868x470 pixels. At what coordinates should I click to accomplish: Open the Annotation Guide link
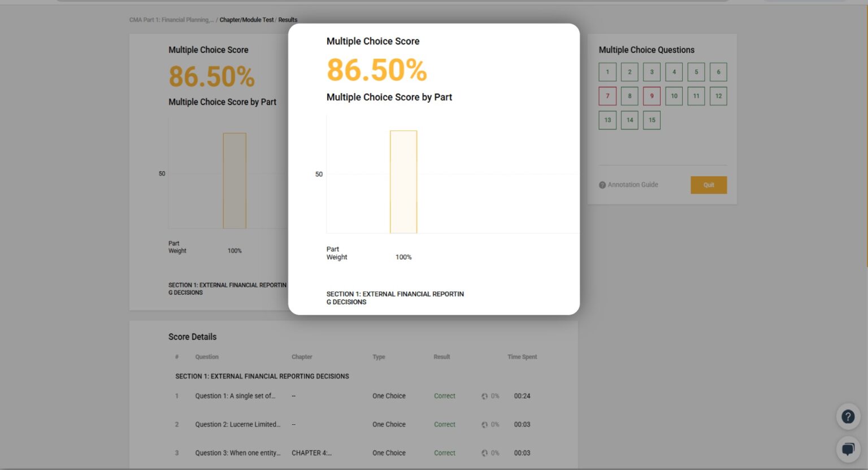click(633, 185)
